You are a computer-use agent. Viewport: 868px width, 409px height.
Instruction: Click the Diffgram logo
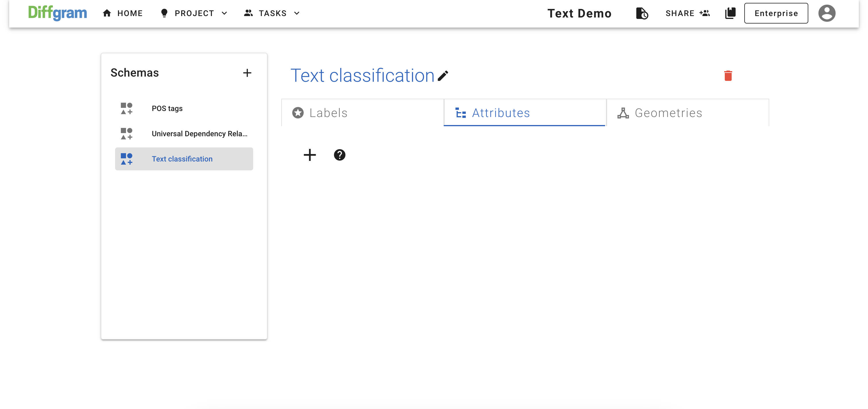pos(58,13)
